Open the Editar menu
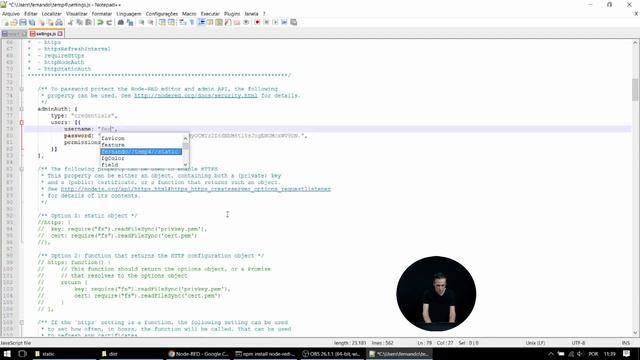640x360 pixels. click(31, 14)
